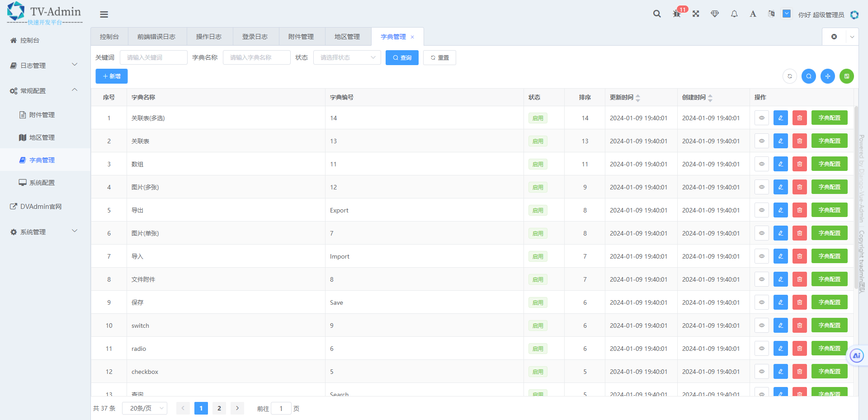Open the DVAdmin官网 link
The image size is (868, 420).
[x=45, y=207]
